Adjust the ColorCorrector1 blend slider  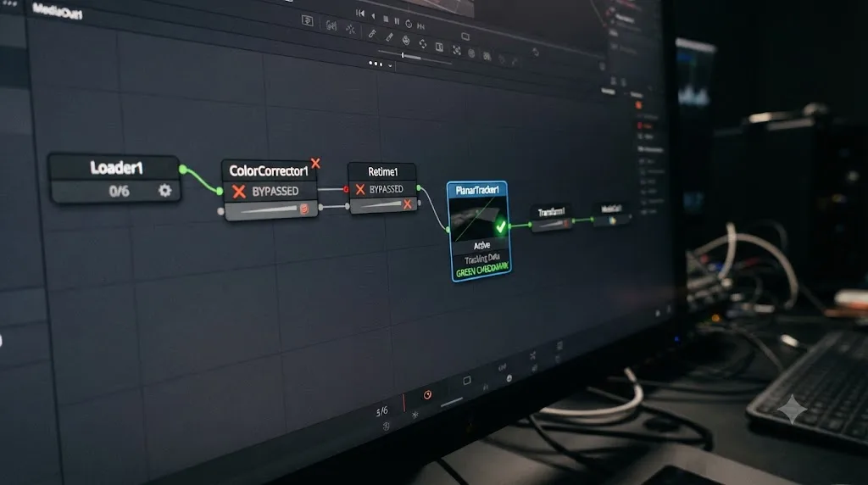click(269, 209)
